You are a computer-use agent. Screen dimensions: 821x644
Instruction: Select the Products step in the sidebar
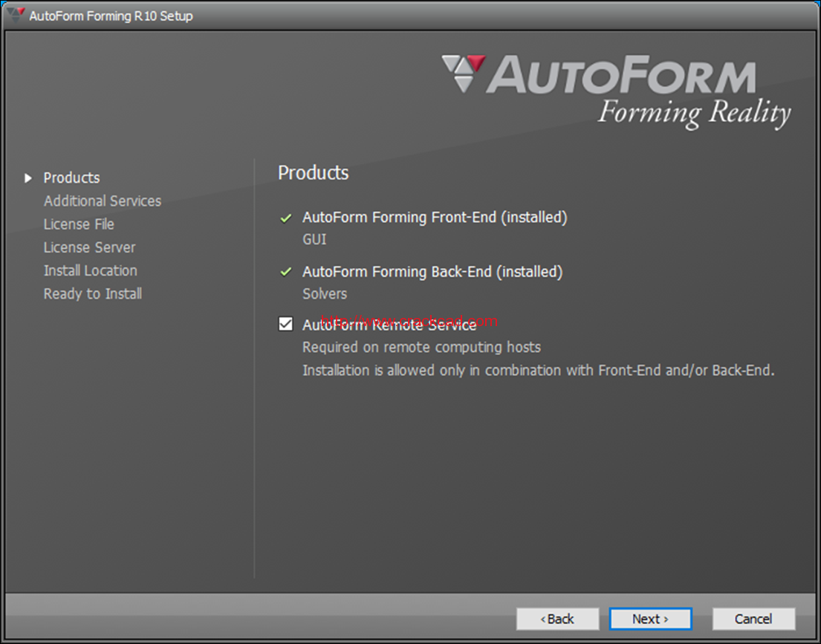[x=72, y=178]
